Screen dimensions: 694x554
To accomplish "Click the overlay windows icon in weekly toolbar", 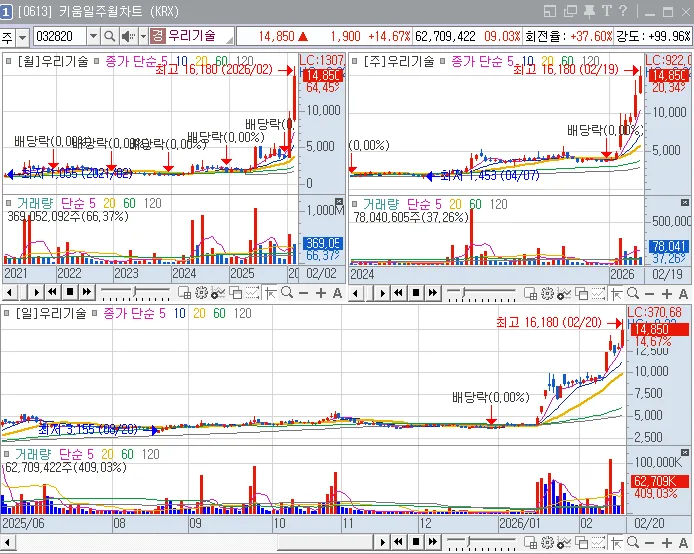I will 582,293.
